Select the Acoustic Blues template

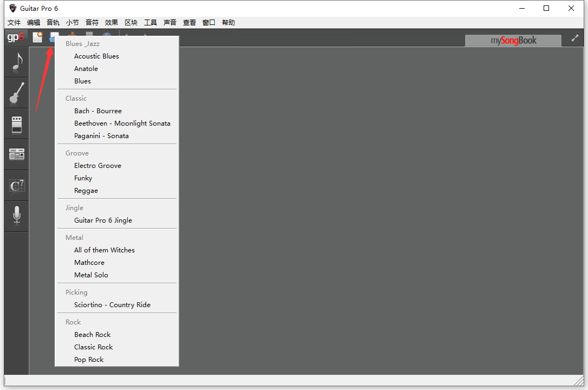pos(96,56)
